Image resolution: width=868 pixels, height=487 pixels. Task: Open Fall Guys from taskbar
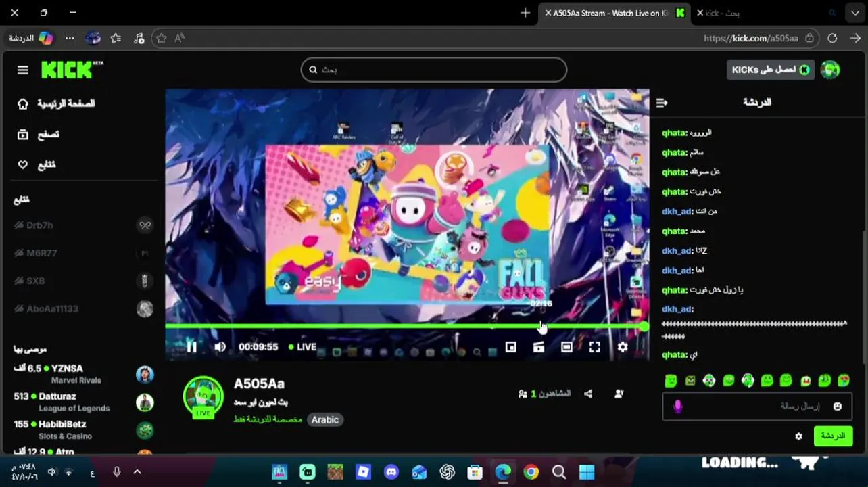click(279, 472)
